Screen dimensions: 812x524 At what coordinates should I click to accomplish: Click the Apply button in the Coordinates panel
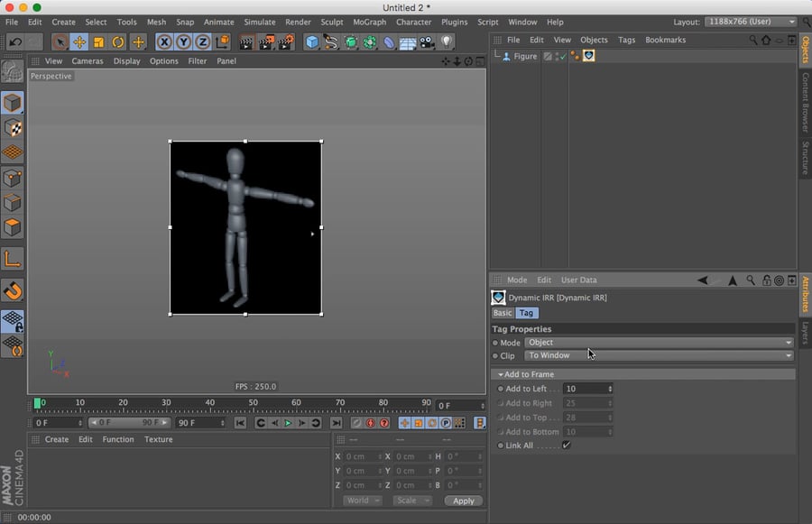coord(463,501)
